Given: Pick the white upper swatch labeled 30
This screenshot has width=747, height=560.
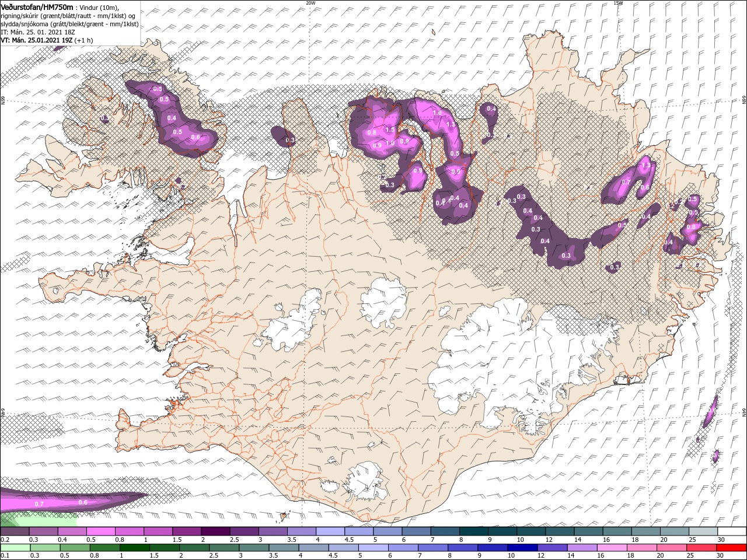Looking at the screenshot, I should [x=731, y=531].
